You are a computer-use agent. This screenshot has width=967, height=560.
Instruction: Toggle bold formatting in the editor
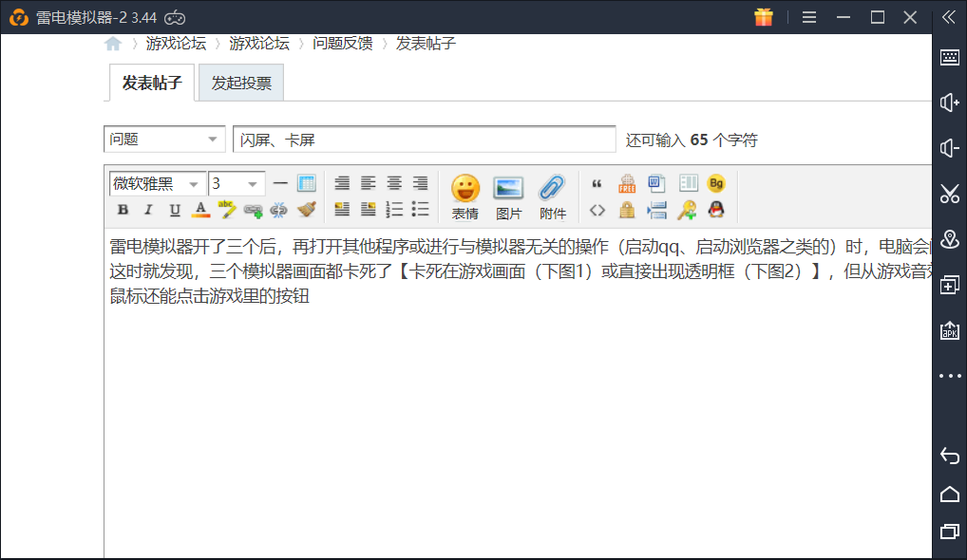tap(123, 210)
